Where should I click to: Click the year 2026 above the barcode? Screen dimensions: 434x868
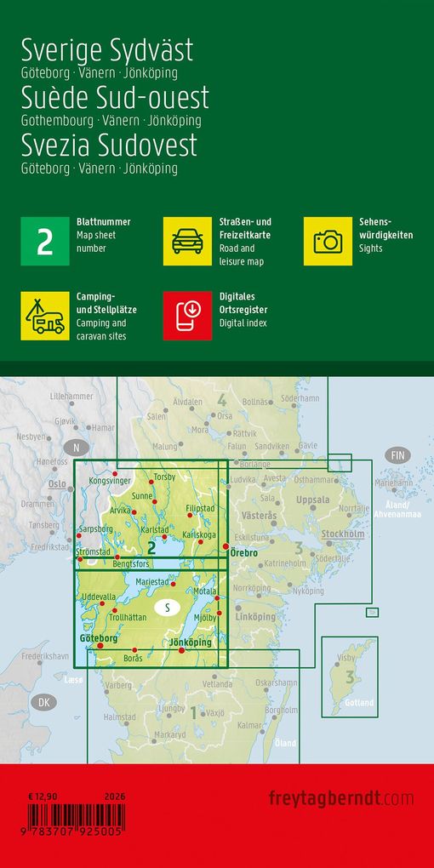114,797
